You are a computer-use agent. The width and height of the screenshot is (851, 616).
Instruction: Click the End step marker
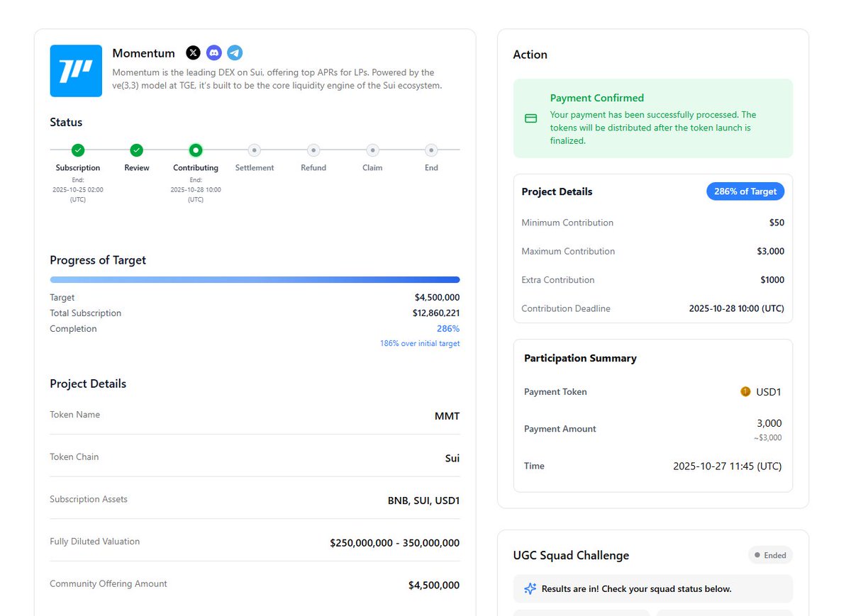tap(431, 150)
